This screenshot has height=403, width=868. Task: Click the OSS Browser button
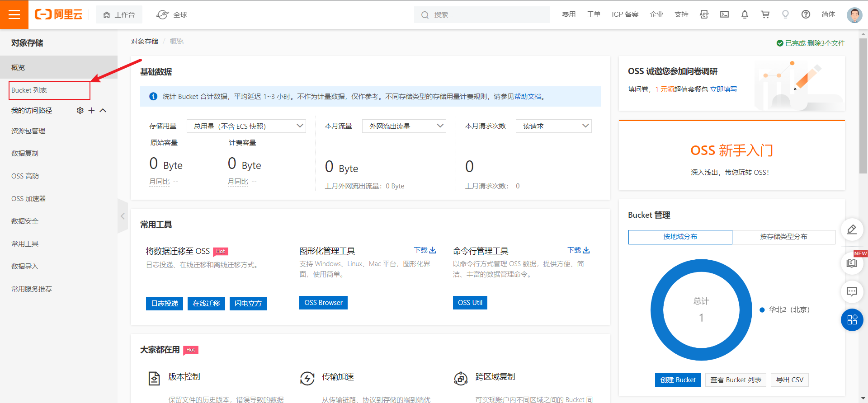(x=323, y=303)
